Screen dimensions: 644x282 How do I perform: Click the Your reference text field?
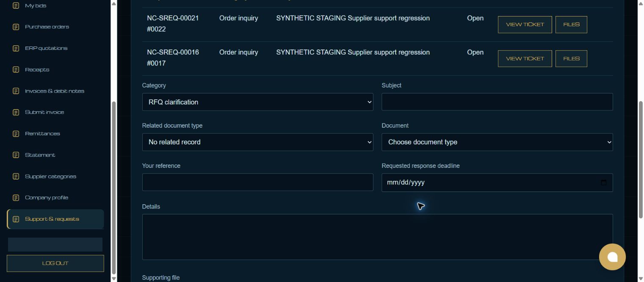pyautogui.click(x=257, y=182)
